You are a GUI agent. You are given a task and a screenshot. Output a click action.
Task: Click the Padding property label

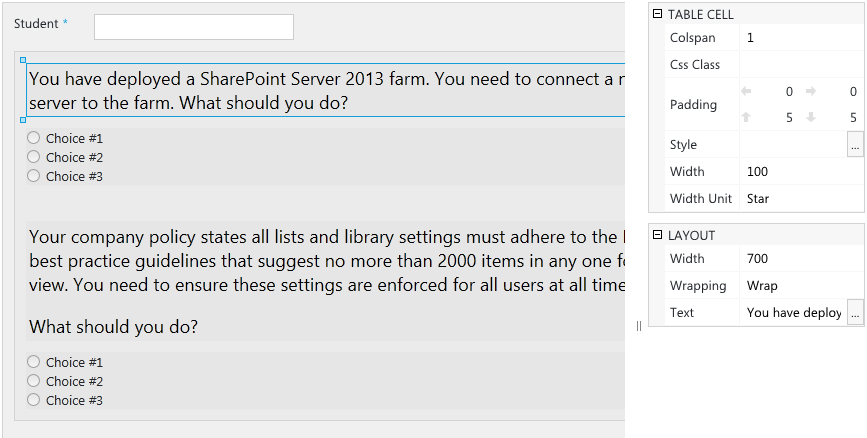[x=693, y=105]
